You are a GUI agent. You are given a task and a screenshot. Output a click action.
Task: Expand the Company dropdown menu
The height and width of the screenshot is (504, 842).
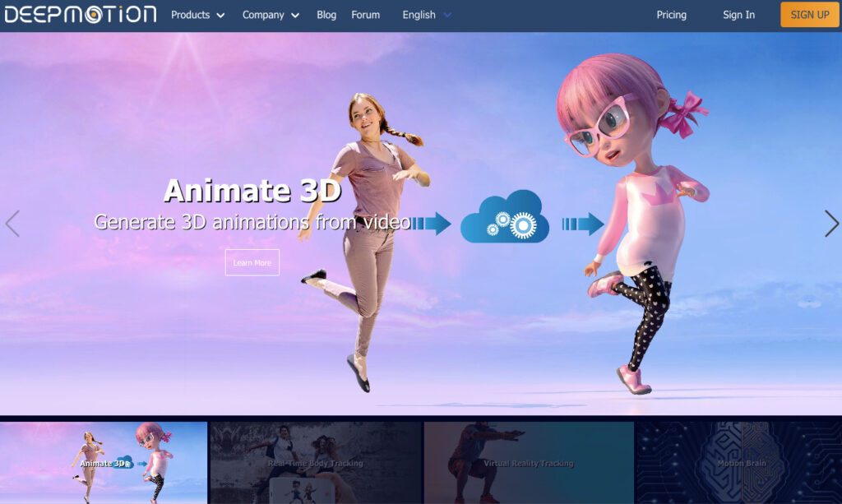point(271,15)
